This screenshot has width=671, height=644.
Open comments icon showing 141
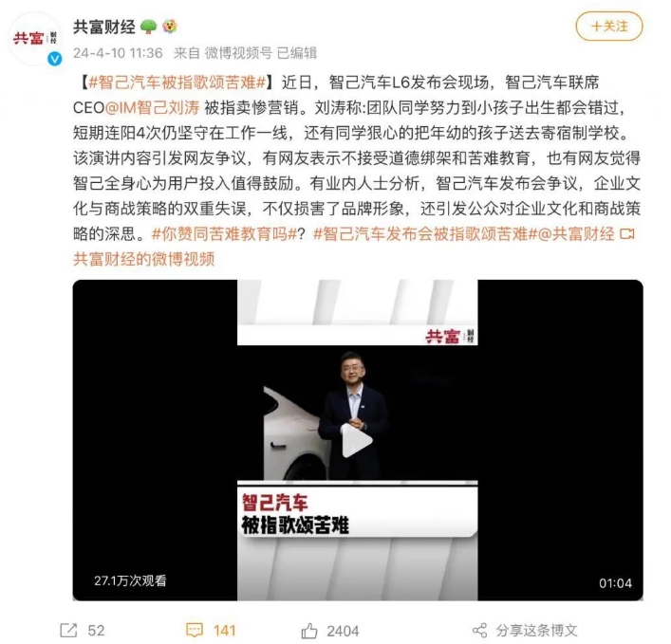click(x=195, y=630)
